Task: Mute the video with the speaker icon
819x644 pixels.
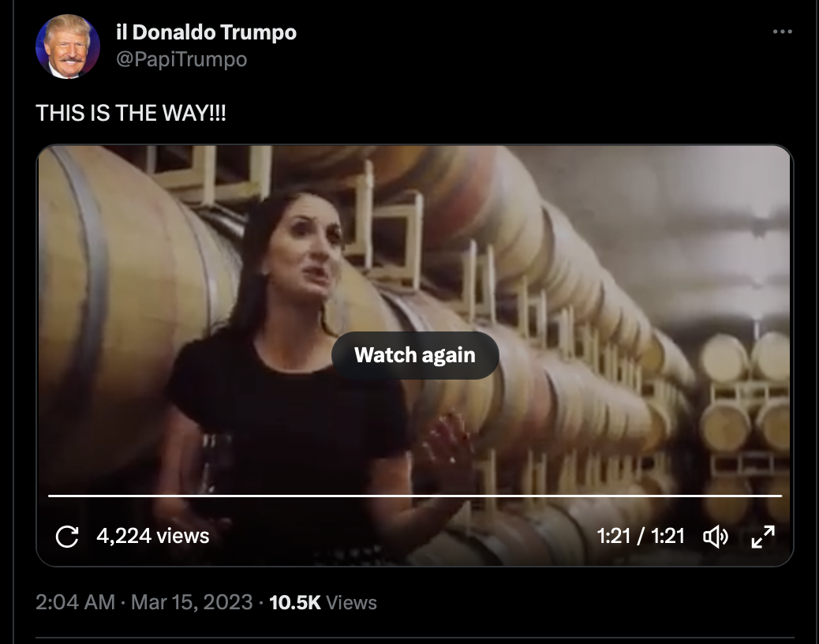Action: [x=716, y=537]
